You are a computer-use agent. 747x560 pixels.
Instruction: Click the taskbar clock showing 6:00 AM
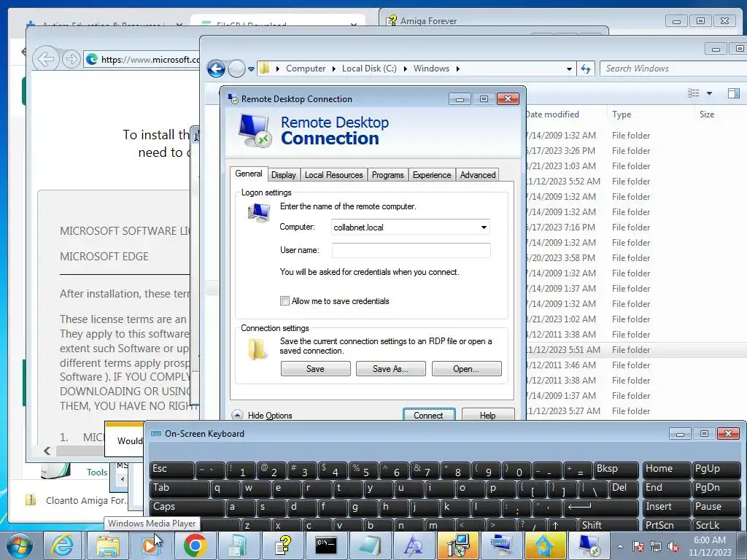pos(710,546)
